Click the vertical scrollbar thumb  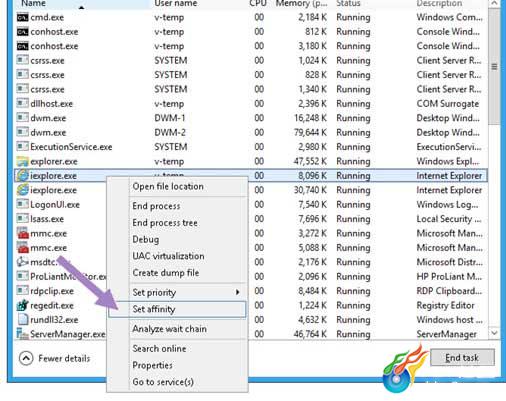click(x=494, y=67)
